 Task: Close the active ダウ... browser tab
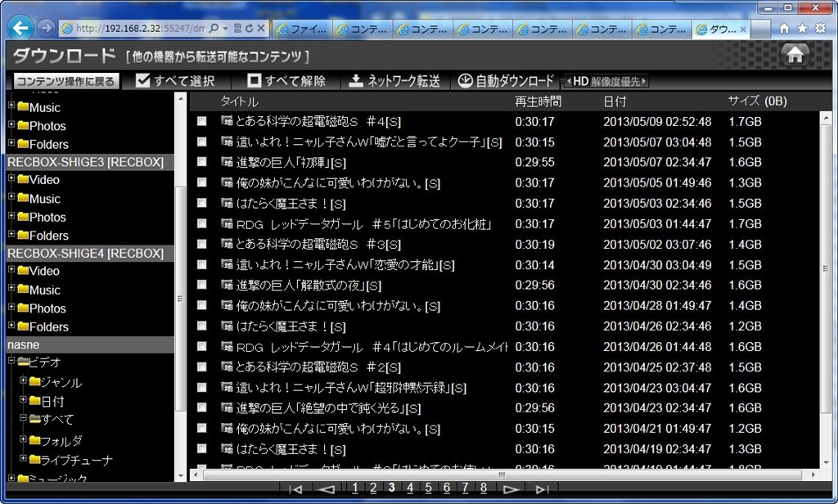click(743, 29)
